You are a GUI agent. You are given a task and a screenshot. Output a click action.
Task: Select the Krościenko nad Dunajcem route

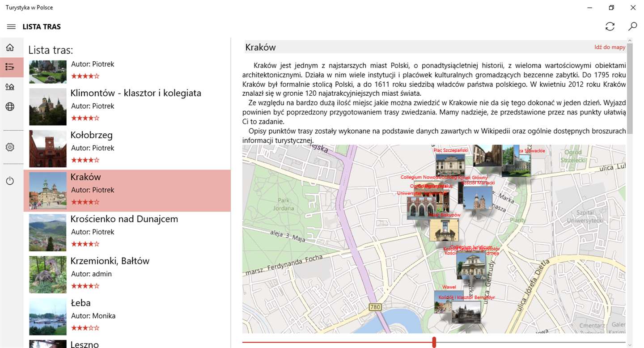click(x=127, y=233)
